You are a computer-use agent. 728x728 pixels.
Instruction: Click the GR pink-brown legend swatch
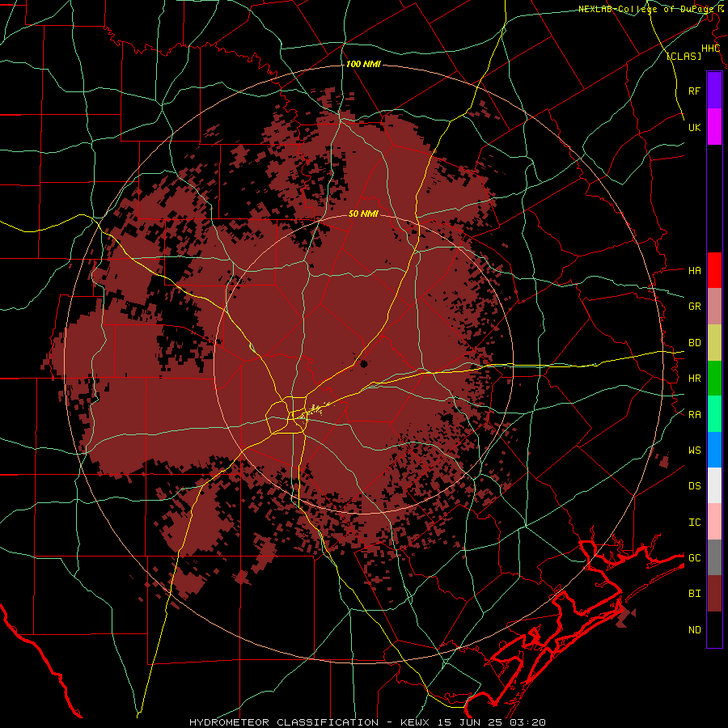tap(714, 307)
